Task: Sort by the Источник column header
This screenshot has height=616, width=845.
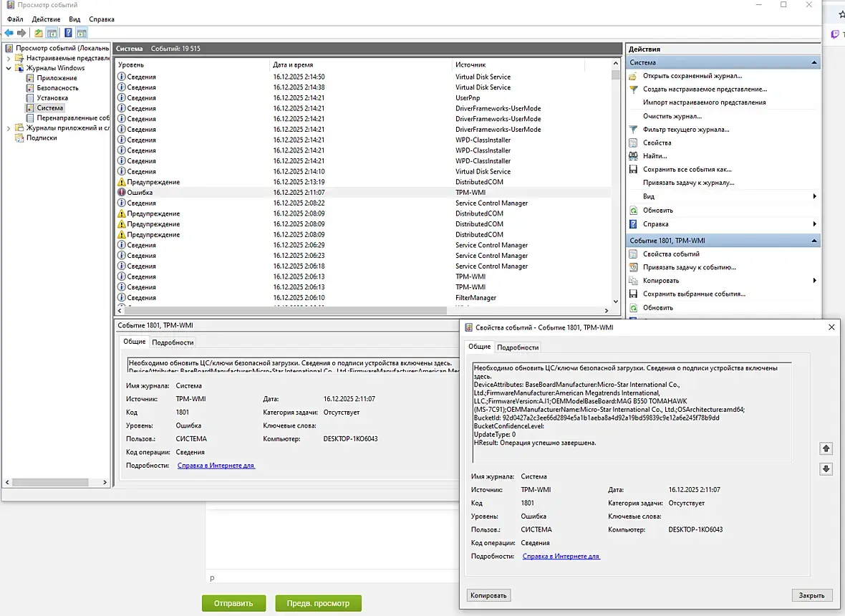Action: tap(518, 64)
